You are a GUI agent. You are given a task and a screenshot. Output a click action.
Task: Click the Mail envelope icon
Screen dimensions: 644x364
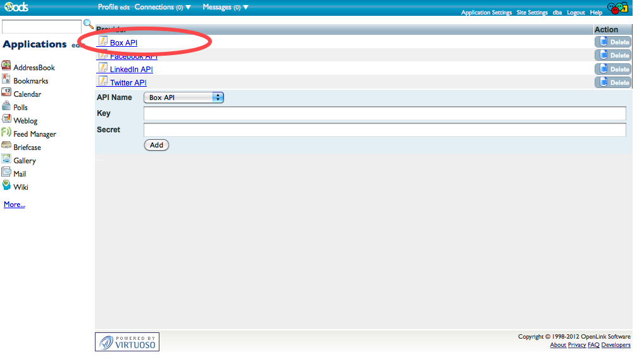[6, 173]
